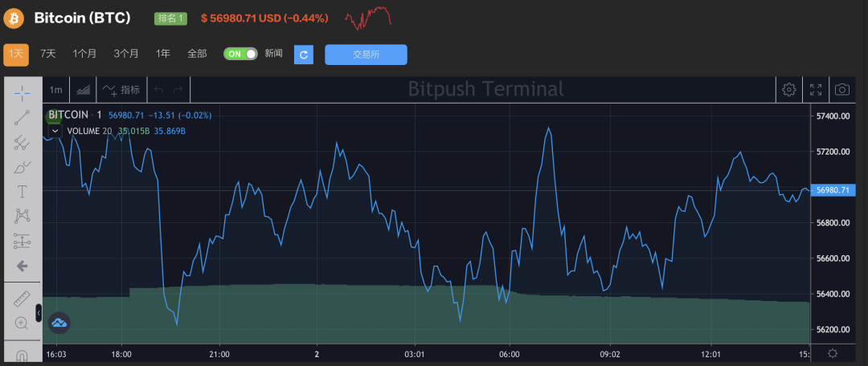Select the crosshair cursor tool
Viewport: 868px width, 366px height.
(23, 93)
